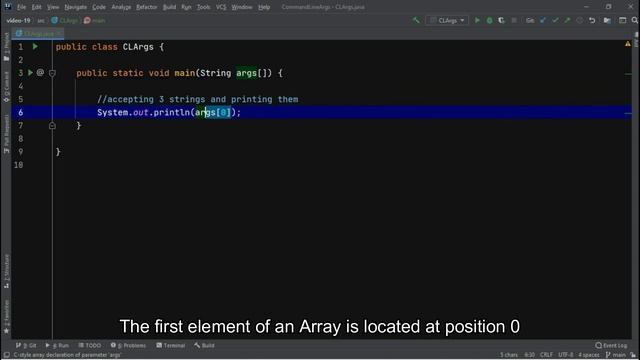The width and height of the screenshot is (640, 360).
Task: Open Project Structure folder icon in the toolbar
Action: 607,20
